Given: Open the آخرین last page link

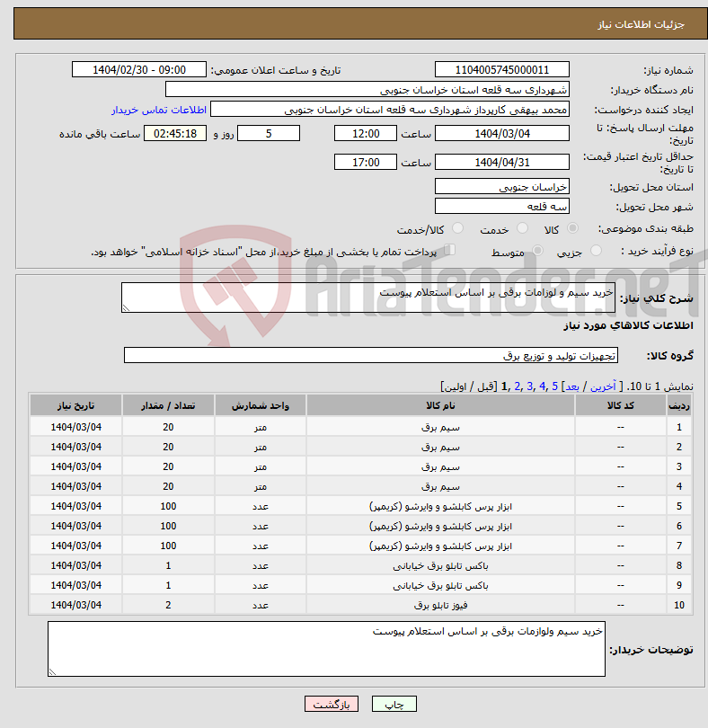Looking at the screenshot, I should 603,386.
